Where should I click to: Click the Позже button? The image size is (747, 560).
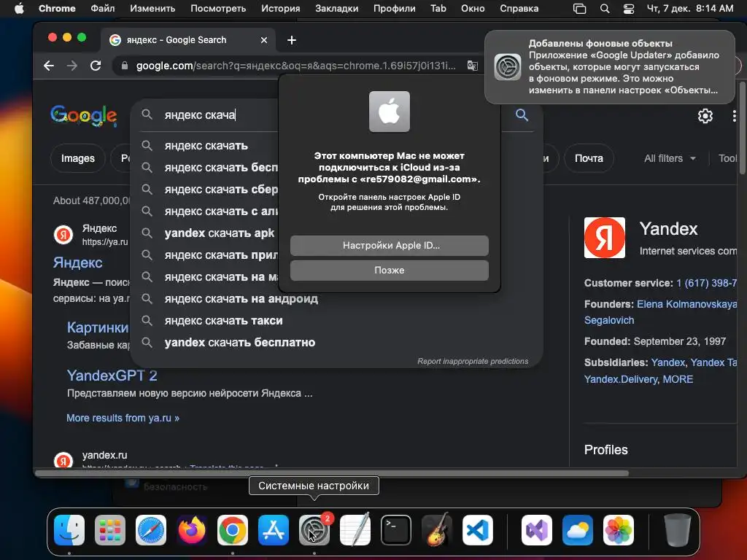pyautogui.click(x=390, y=270)
